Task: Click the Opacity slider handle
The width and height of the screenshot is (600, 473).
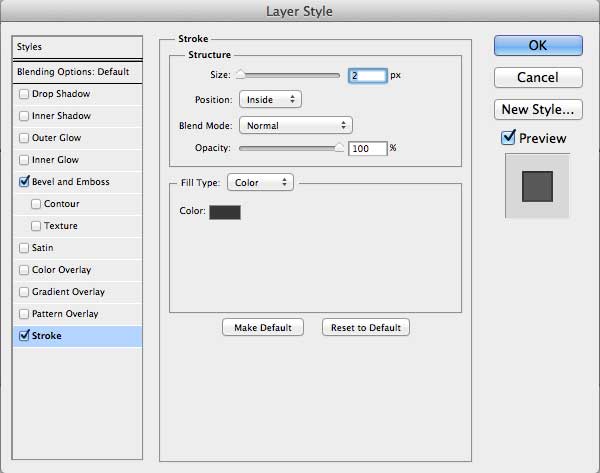Action: tap(339, 147)
